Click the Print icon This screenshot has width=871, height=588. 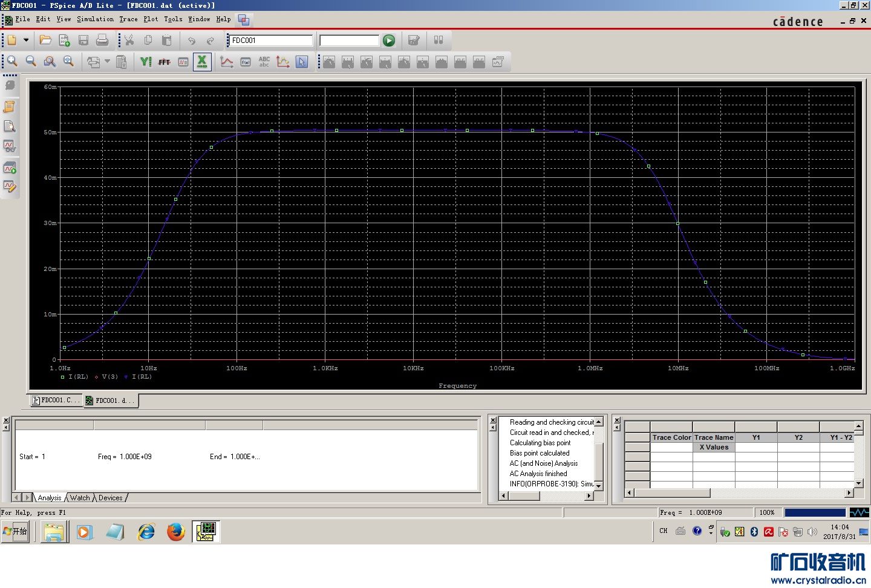click(x=102, y=40)
